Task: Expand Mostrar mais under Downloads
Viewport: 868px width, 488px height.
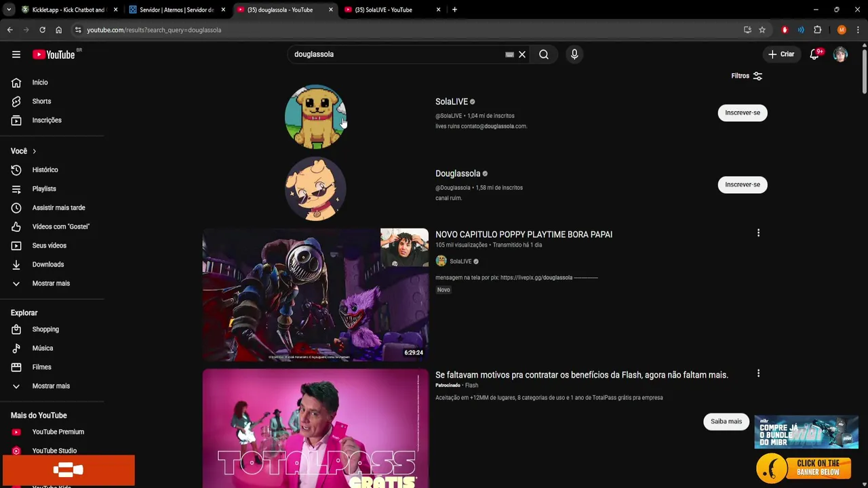Action: click(52, 283)
